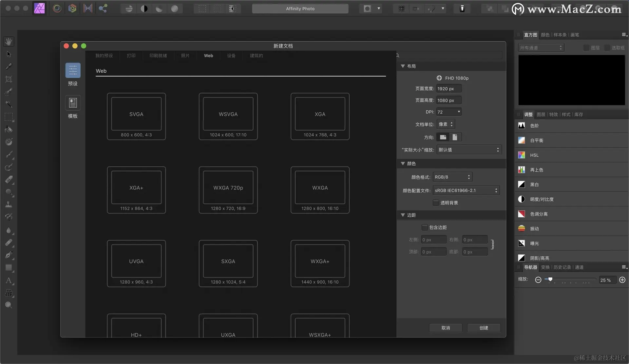Toggle the 图层 checkbox in histogram panel
The width and height of the screenshot is (629, 364).
(x=586, y=48)
